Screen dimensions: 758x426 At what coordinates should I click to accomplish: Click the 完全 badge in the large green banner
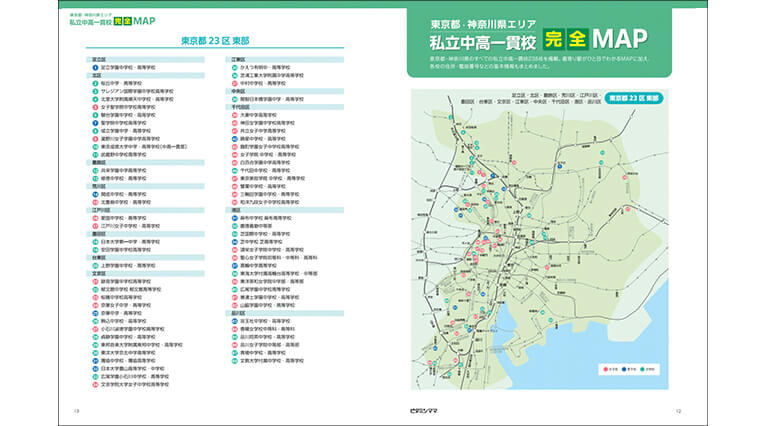pos(563,39)
